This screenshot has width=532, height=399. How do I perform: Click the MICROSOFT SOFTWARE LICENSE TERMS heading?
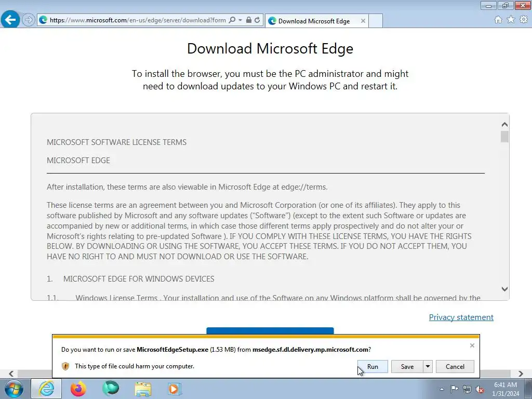[x=117, y=142]
